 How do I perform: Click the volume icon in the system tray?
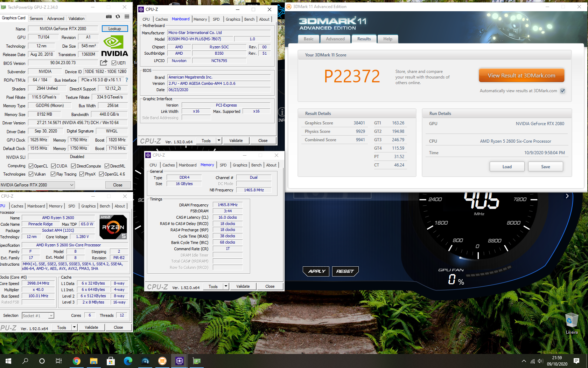pyautogui.click(x=540, y=361)
